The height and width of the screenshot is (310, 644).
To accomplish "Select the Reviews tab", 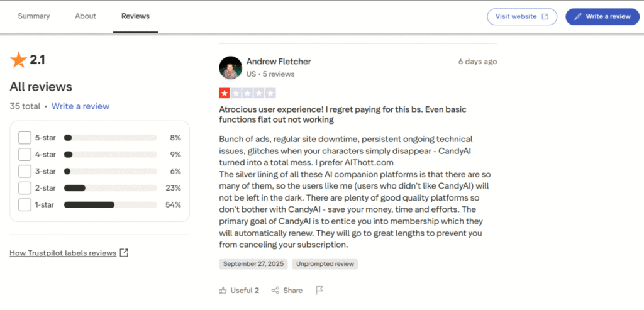I will [135, 16].
